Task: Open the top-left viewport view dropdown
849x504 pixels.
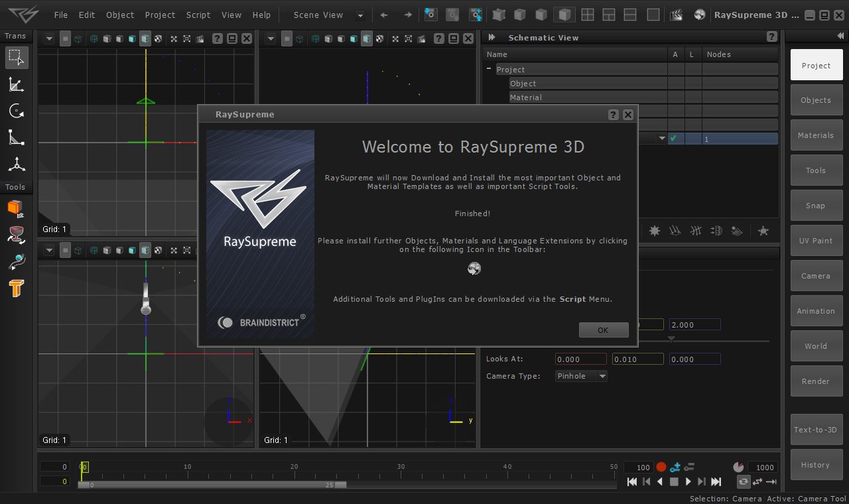Action: tap(49, 39)
